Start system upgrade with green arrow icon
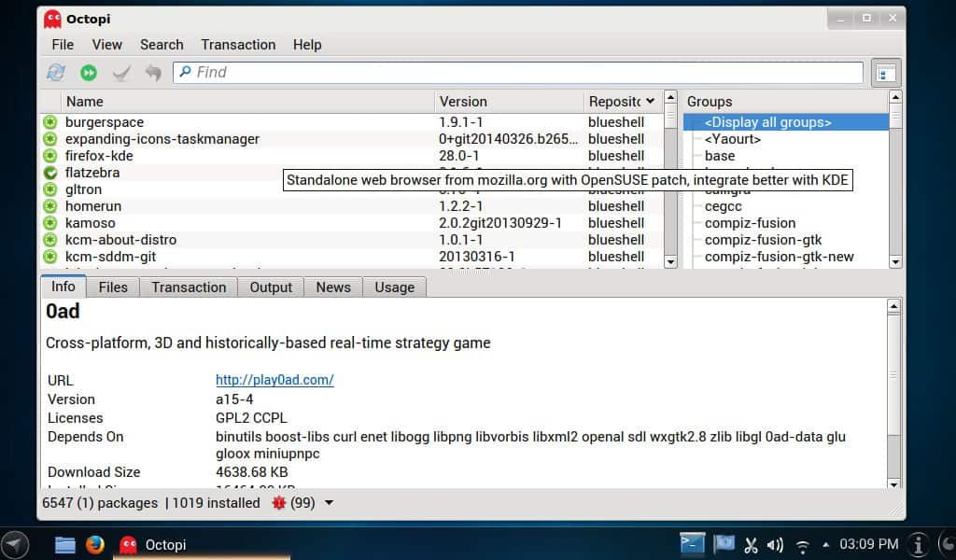Viewport: 956px width, 560px height. tap(89, 73)
